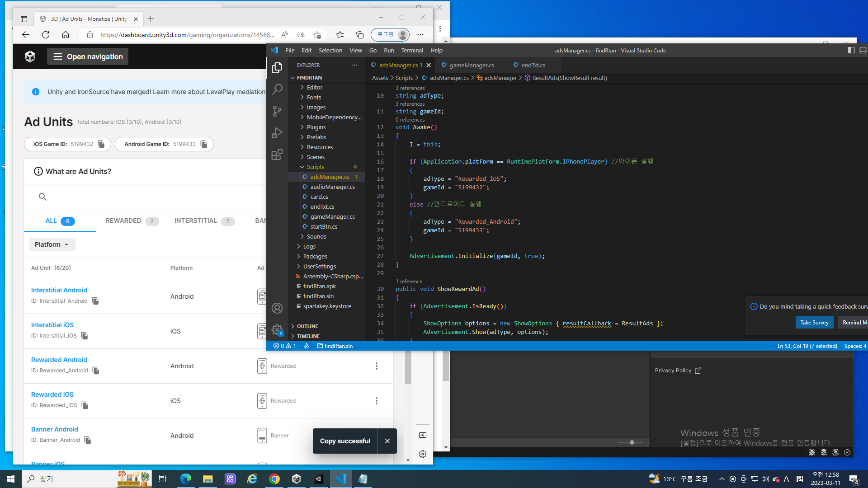This screenshot has width=868, height=488.
Task: Copy Interstitial_iOS ad unit ID
Action: pyautogui.click(x=85, y=336)
